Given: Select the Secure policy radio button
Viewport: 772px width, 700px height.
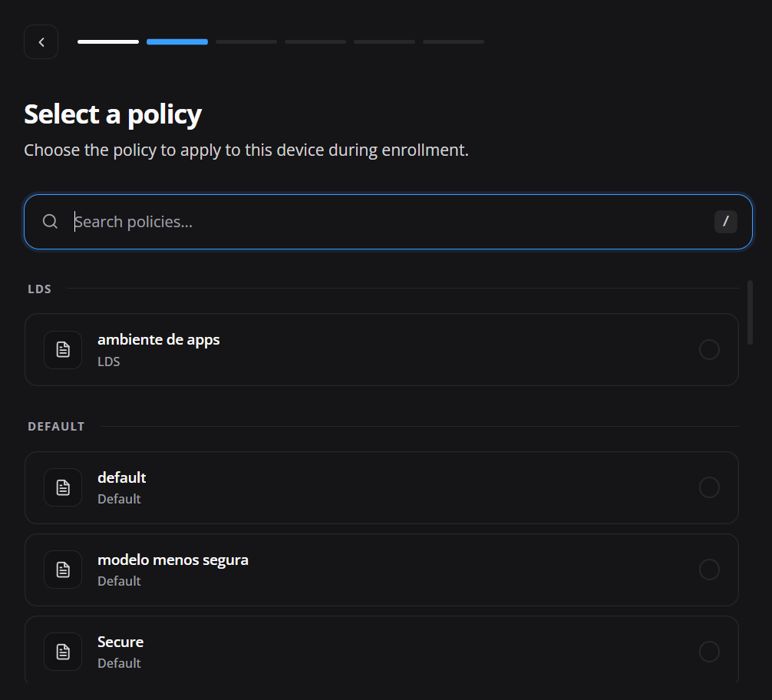Looking at the screenshot, I should click(710, 652).
